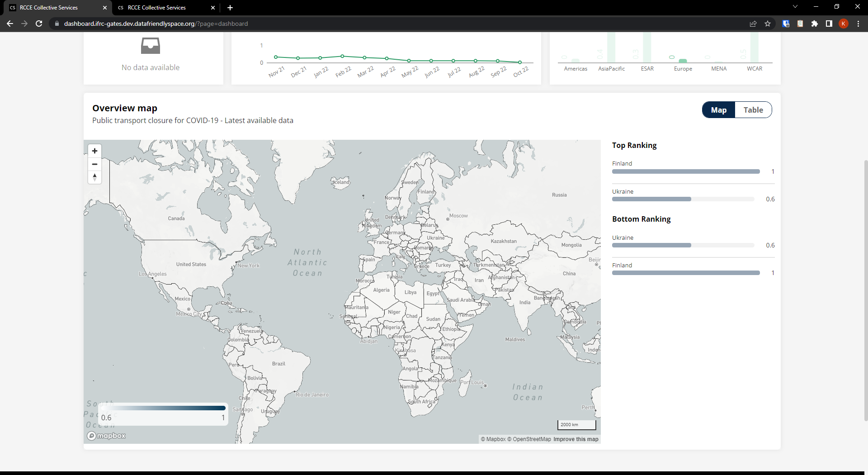Viewport: 868px width, 475px height.
Task: Bookmark the page with the star icon
Action: pos(767,24)
